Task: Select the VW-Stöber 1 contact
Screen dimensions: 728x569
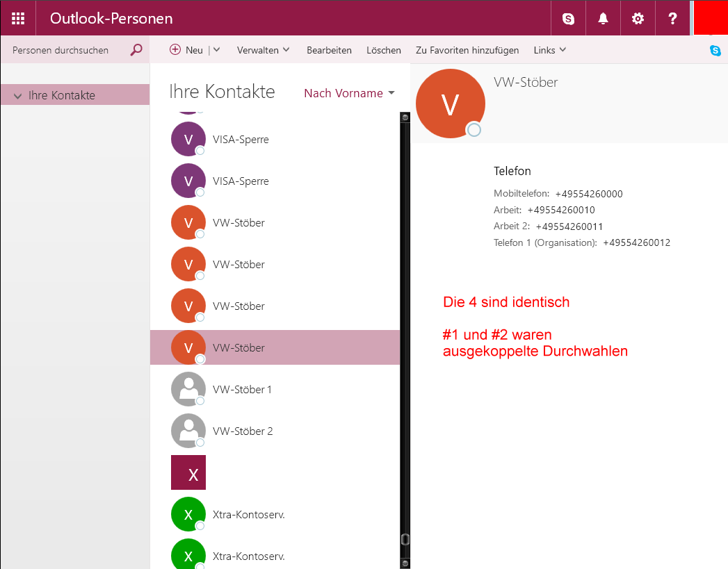Action: pyautogui.click(x=275, y=389)
